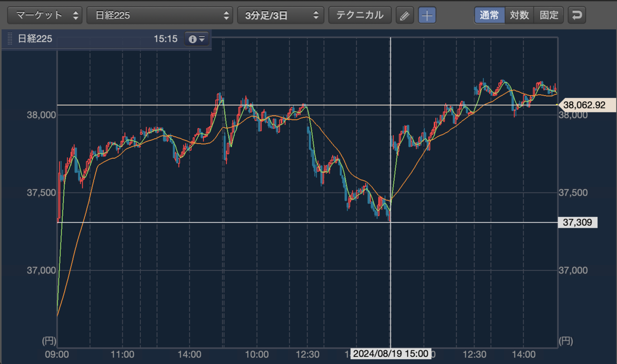Switch the scale to 通常
This screenshot has width=617, height=364.
pos(489,15)
